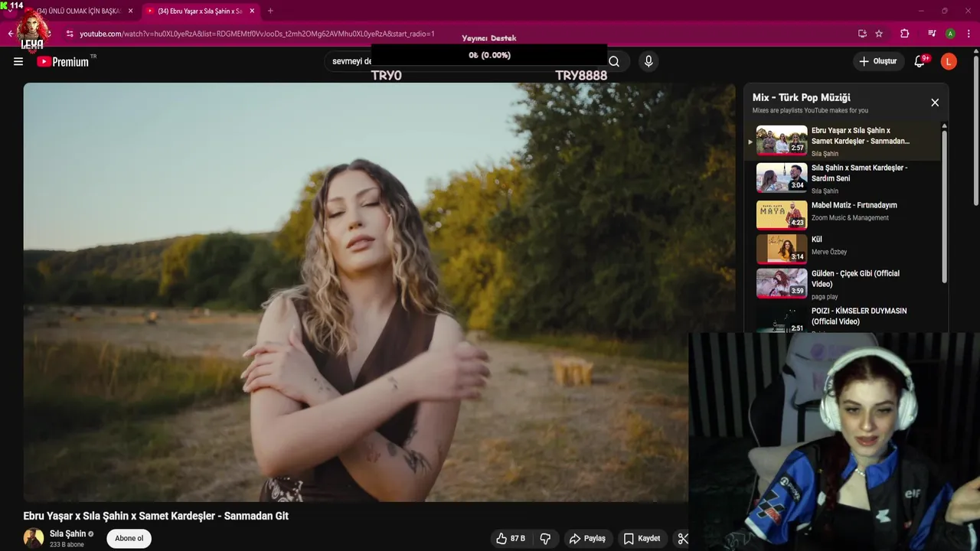Bookmark this page with the star icon
980x551 pixels.
click(x=879, y=34)
